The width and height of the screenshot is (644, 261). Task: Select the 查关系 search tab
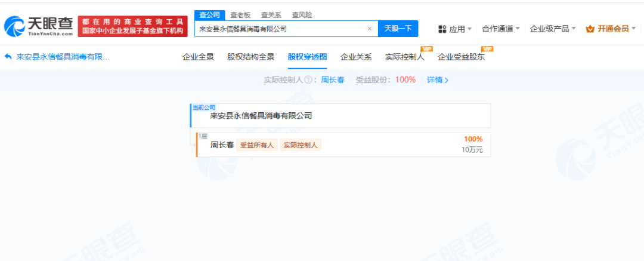[x=271, y=15]
